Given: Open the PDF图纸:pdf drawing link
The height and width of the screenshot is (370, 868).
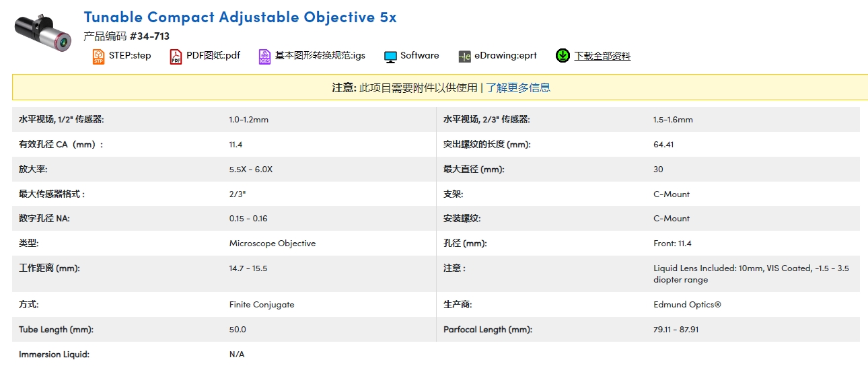Looking at the screenshot, I should (x=213, y=56).
